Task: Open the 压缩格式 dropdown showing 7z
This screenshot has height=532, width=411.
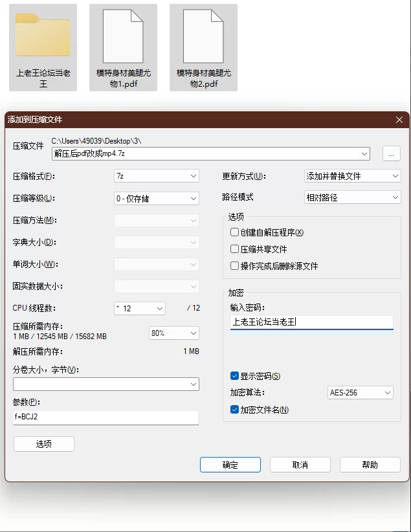Action: [157, 176]
